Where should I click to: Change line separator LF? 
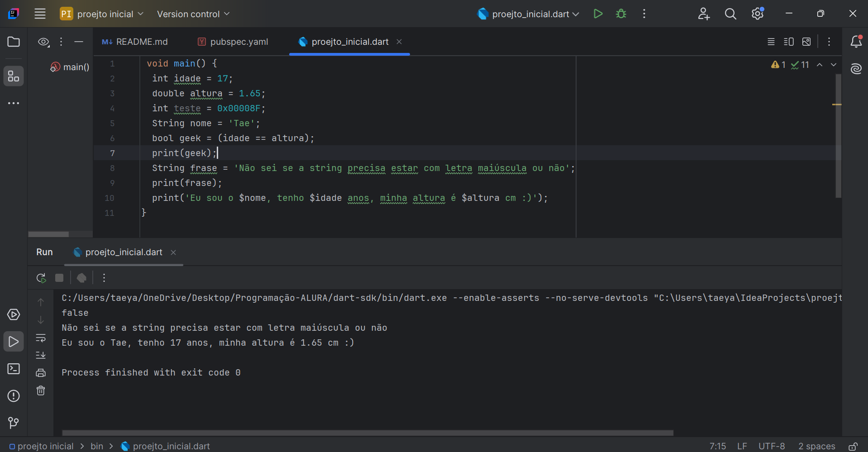(742, 446)
